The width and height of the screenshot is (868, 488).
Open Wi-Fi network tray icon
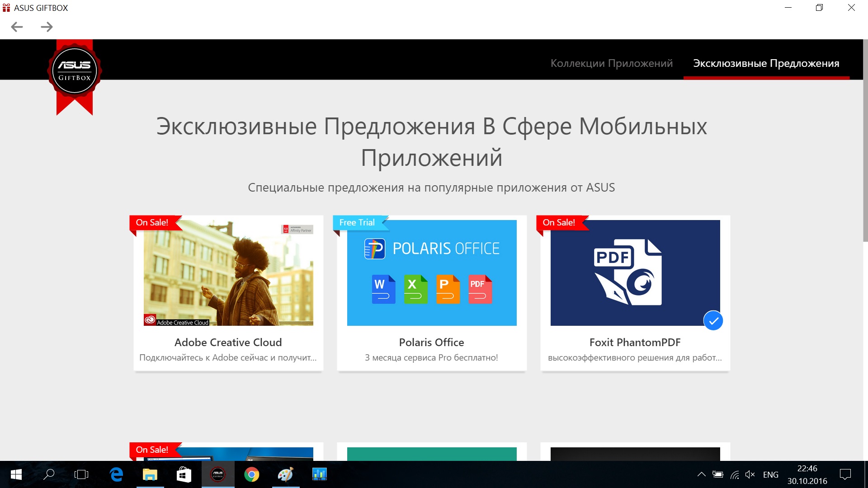(x=735, y=474)
